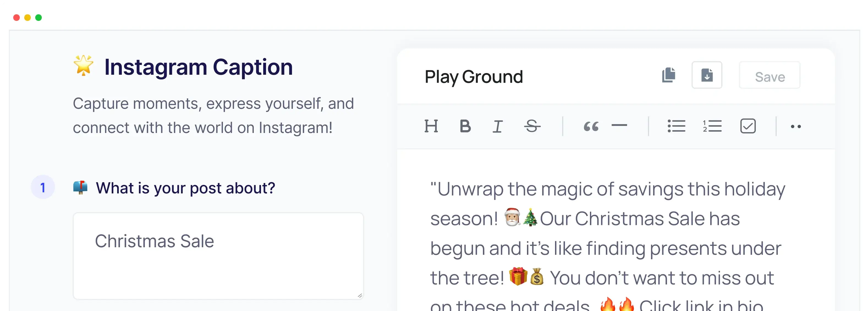Click inside the Christmas Sale text box
The height and width of the screenshot is (311, 868).
tap(218, 256)
